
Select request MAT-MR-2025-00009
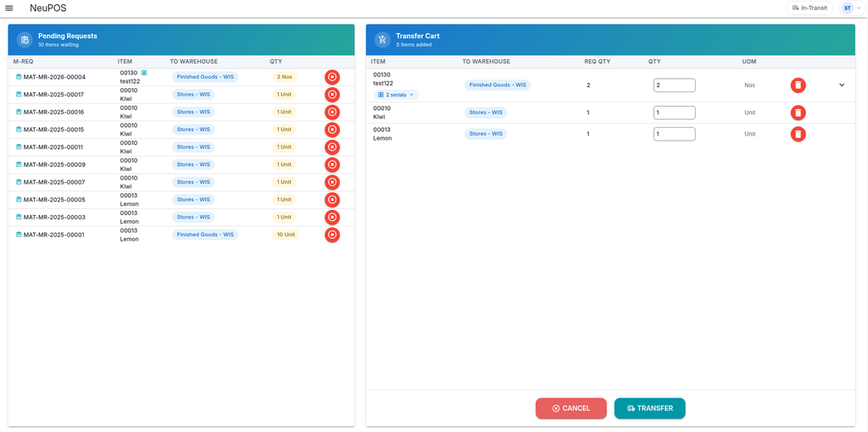[53, 165]
